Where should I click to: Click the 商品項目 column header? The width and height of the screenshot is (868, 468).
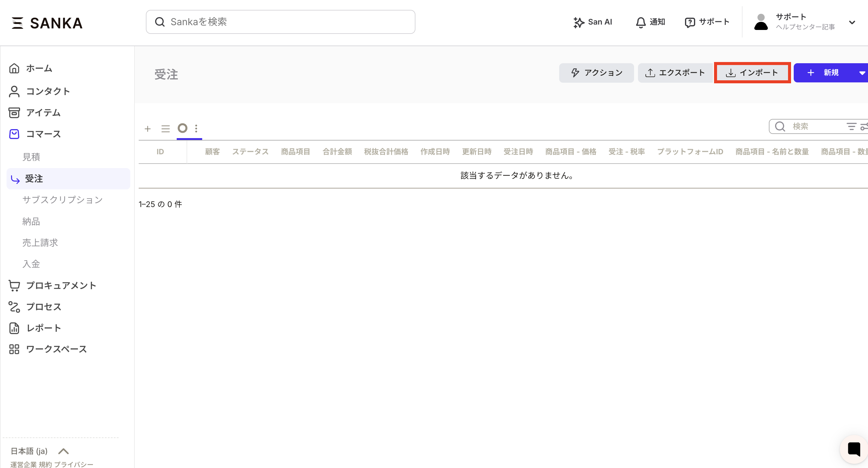point(296,152)
